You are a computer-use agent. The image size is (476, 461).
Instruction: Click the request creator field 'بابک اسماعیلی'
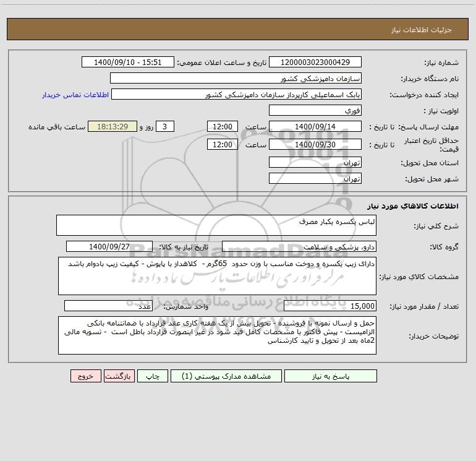(236, 94)
